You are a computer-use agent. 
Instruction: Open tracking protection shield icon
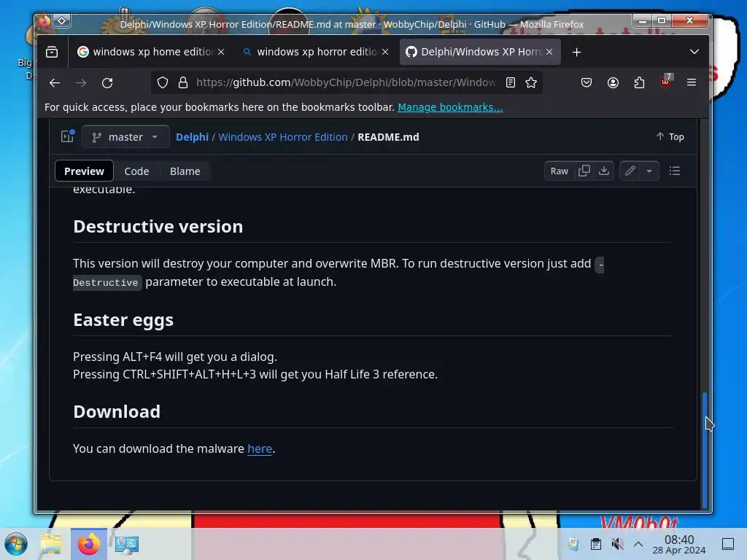tap(163, 83)
